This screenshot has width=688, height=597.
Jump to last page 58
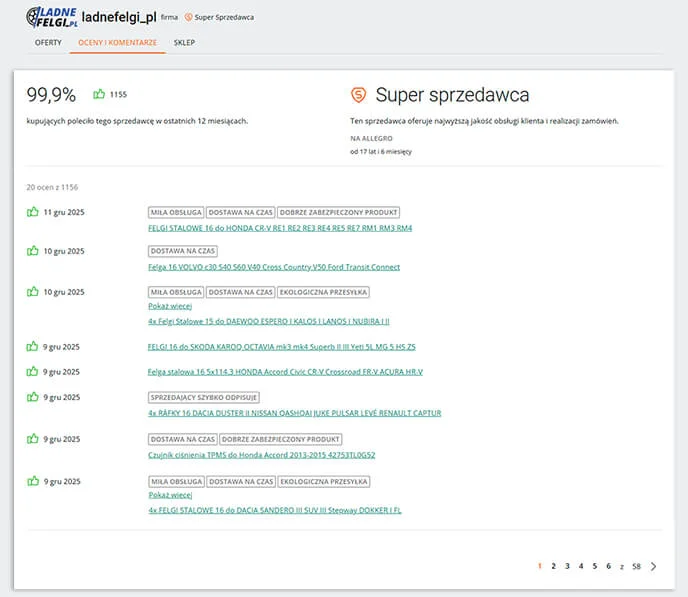637,566
